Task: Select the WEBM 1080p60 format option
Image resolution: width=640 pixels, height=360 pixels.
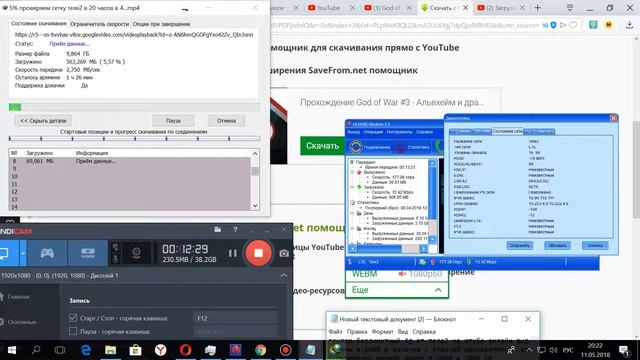Action: point(397,274)
